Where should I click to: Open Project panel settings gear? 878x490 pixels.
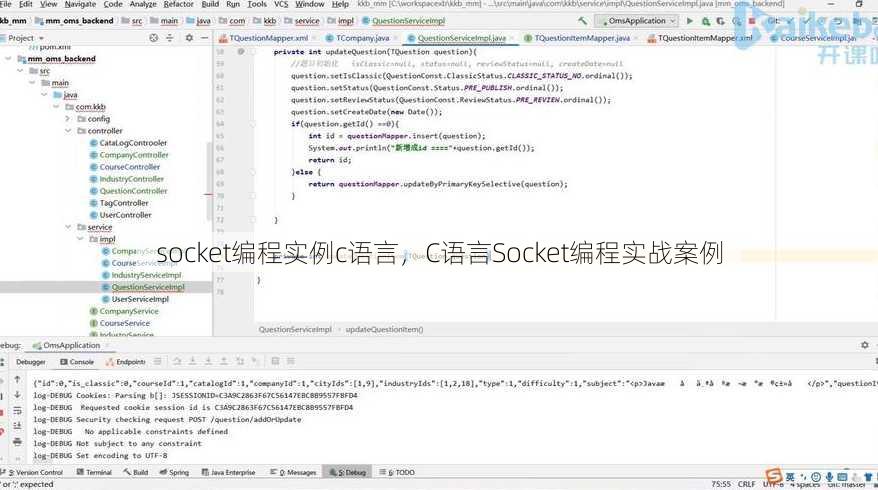[189, 38]
